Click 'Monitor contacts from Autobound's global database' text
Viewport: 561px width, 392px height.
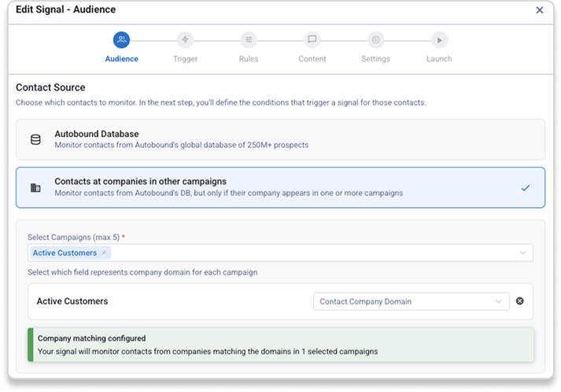click(x=182, y=145)
